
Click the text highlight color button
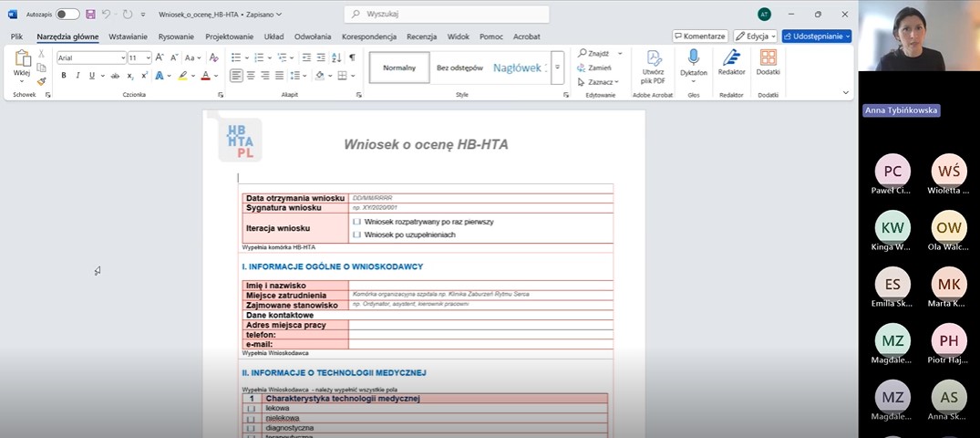(x=182, y=76)
